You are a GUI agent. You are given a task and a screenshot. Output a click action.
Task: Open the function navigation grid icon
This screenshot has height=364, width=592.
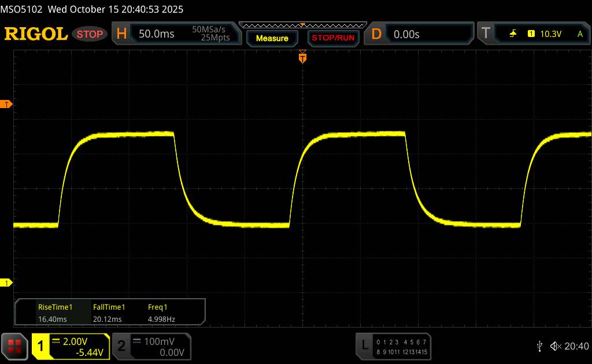[x=14, y=346]
